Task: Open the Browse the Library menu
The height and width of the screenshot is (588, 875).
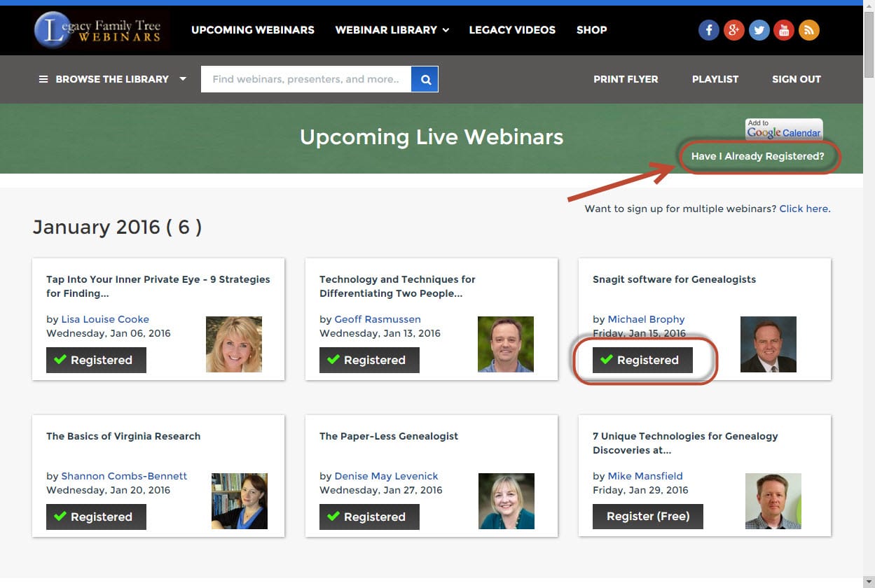Action: pyautogui.click(x=113, y=79)
